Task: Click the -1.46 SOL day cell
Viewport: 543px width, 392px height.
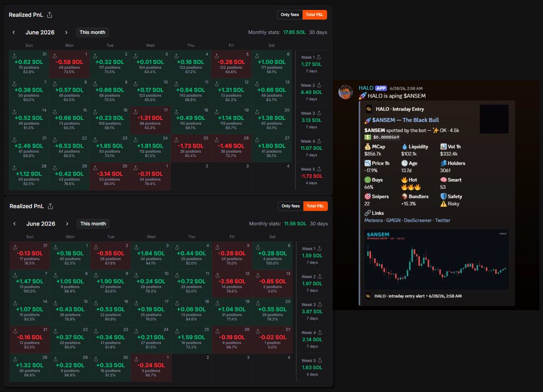Action: (x=231, y=148)
